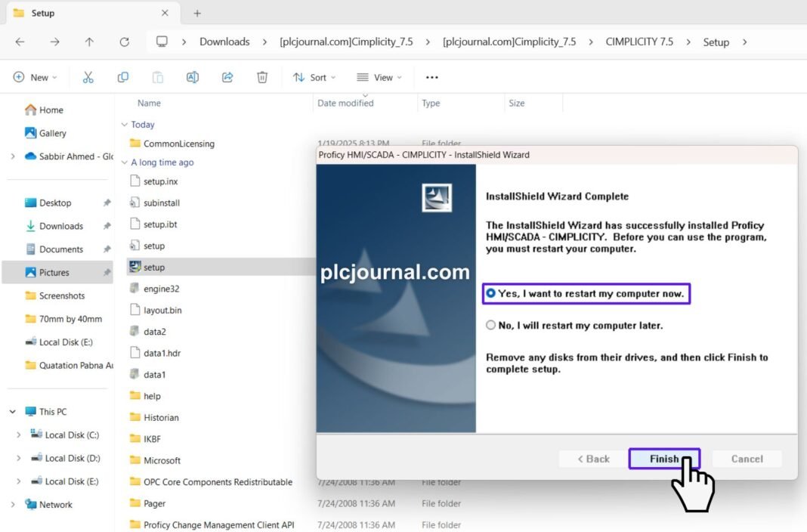Click the Cancel button in wizard
The width and height of the screenshot is (807, 532).
[x=747, y=459]
